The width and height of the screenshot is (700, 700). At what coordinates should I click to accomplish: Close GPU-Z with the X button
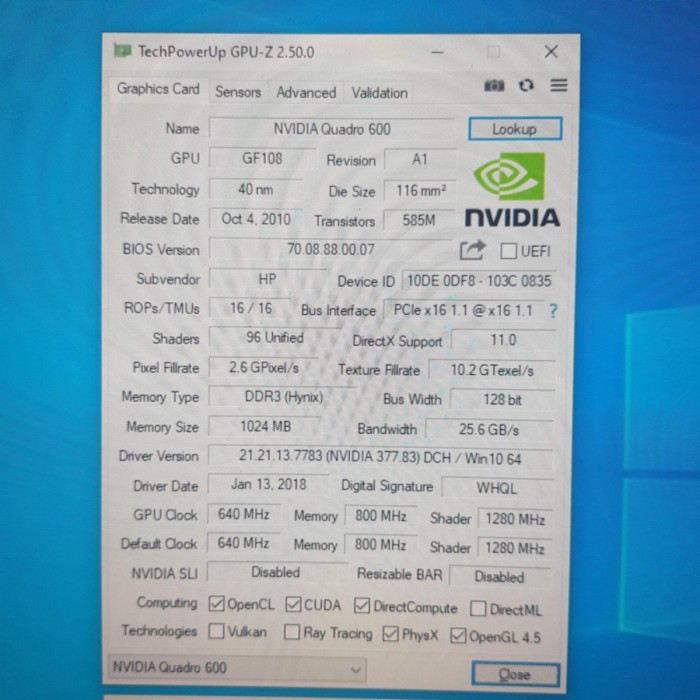(x=551, y=51)
